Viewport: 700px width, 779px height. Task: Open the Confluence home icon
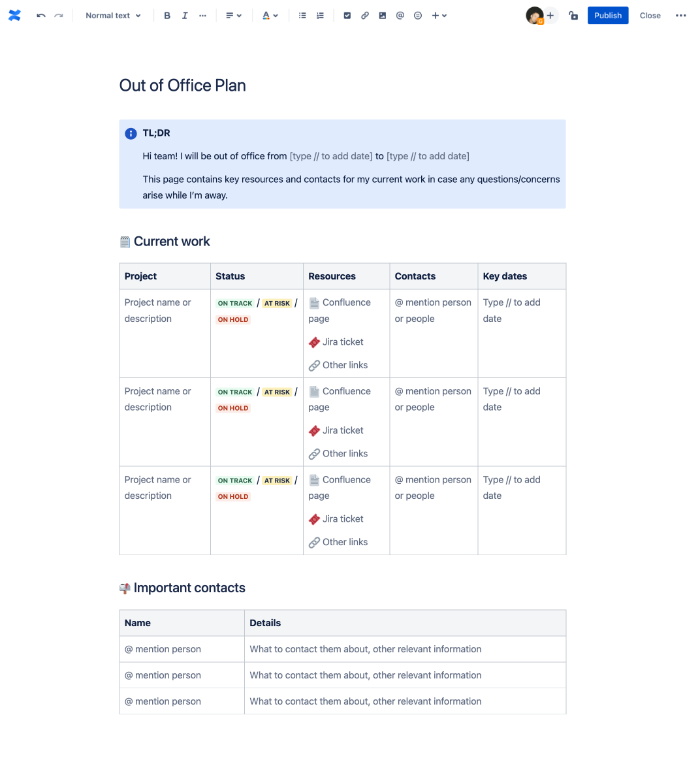(x=14, y=15)
